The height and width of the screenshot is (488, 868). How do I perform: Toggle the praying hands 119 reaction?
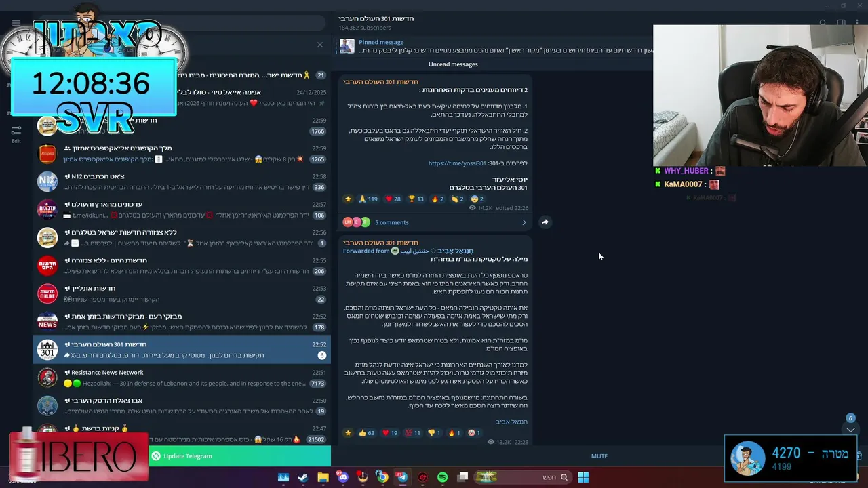[368, 199]
